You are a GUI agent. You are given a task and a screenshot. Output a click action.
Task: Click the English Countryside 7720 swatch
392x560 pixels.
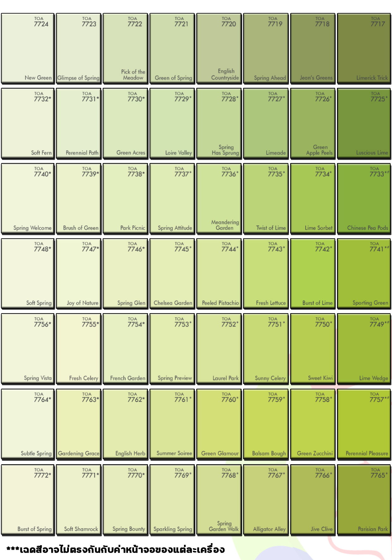pyautogui.click(x=219, y=48)
